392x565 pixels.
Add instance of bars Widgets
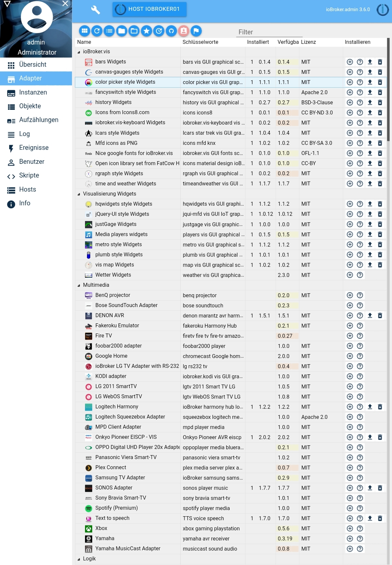pos(350,62)
